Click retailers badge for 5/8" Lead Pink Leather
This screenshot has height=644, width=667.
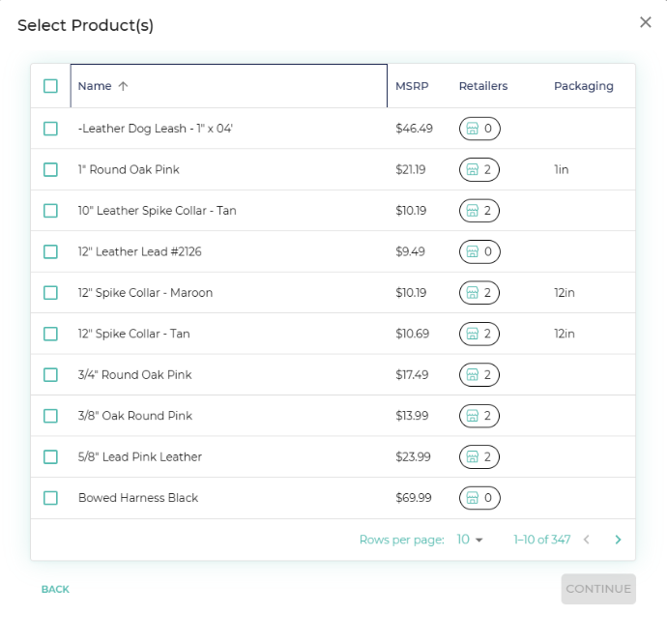click(478, 456)
